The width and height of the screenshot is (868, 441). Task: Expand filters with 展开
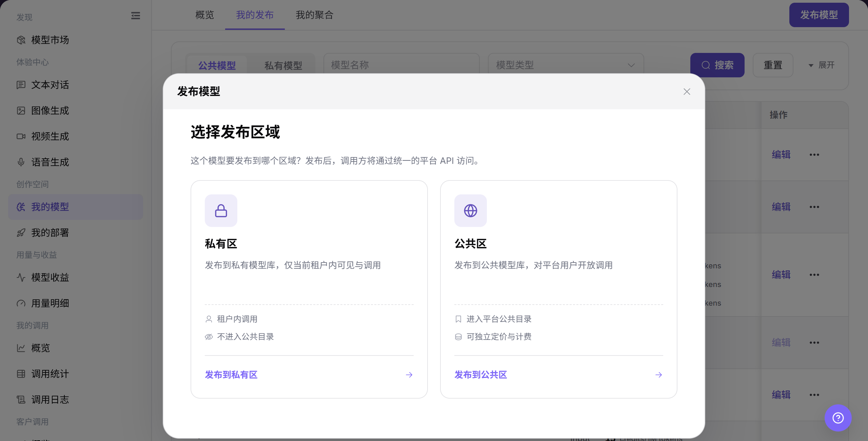(822, 65)
